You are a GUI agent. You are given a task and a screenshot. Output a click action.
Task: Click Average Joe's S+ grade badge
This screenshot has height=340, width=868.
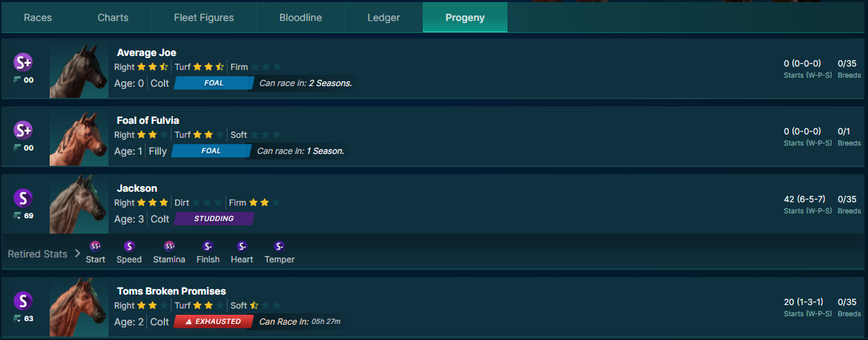(23, 62)
